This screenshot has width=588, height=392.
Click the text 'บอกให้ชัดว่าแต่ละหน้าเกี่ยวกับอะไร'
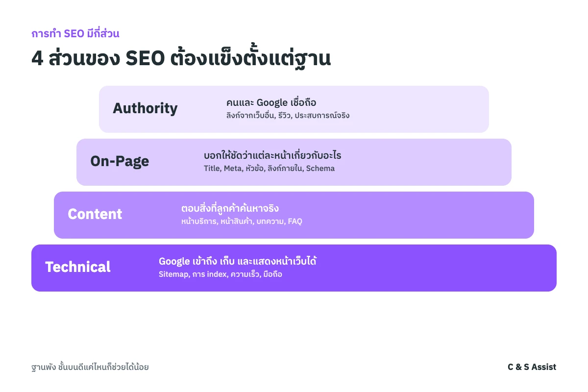point(272,155)
